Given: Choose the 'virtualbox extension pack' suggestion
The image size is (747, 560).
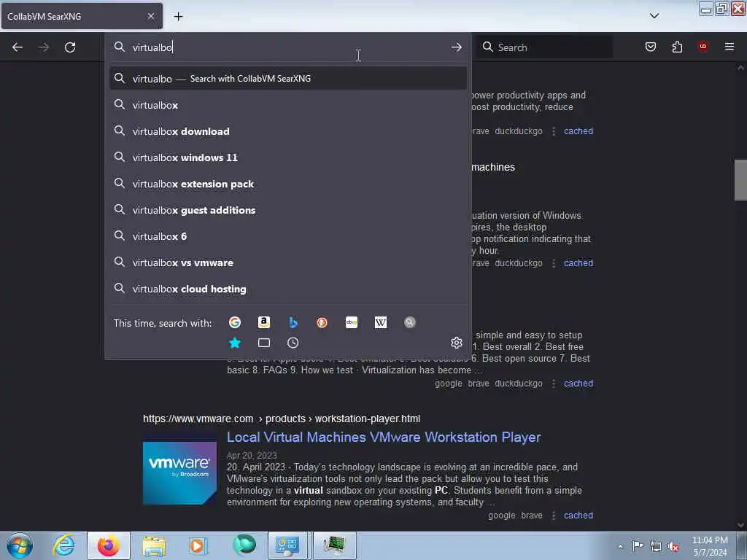Looking at the screenshot, I should 287,183.
